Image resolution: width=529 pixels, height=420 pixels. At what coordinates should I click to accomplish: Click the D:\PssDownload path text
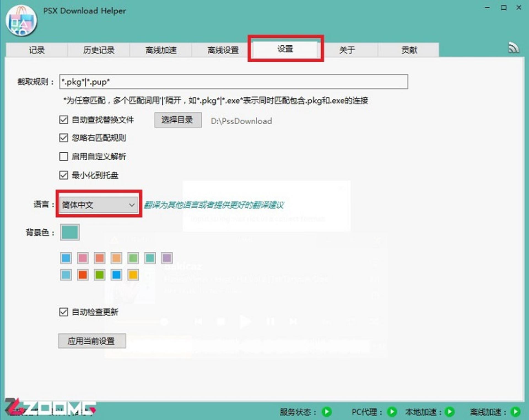241,121
